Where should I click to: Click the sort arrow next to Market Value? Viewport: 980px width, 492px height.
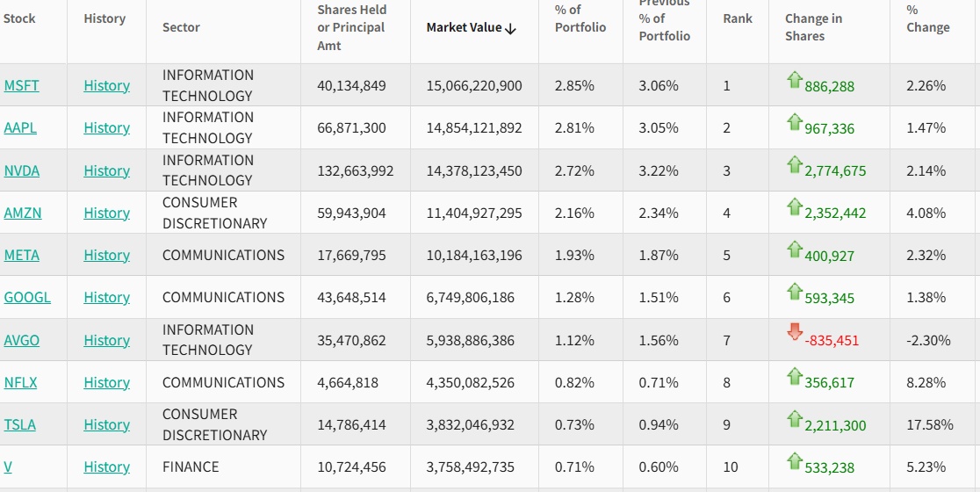[x=511, y=28]
